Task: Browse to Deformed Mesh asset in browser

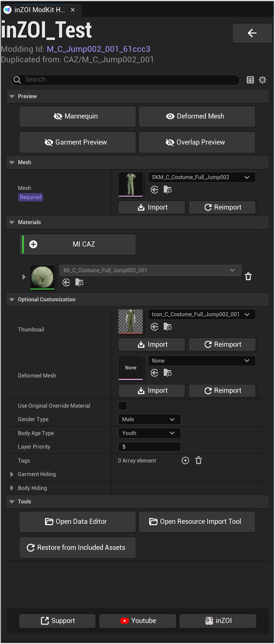Action: 168,373
